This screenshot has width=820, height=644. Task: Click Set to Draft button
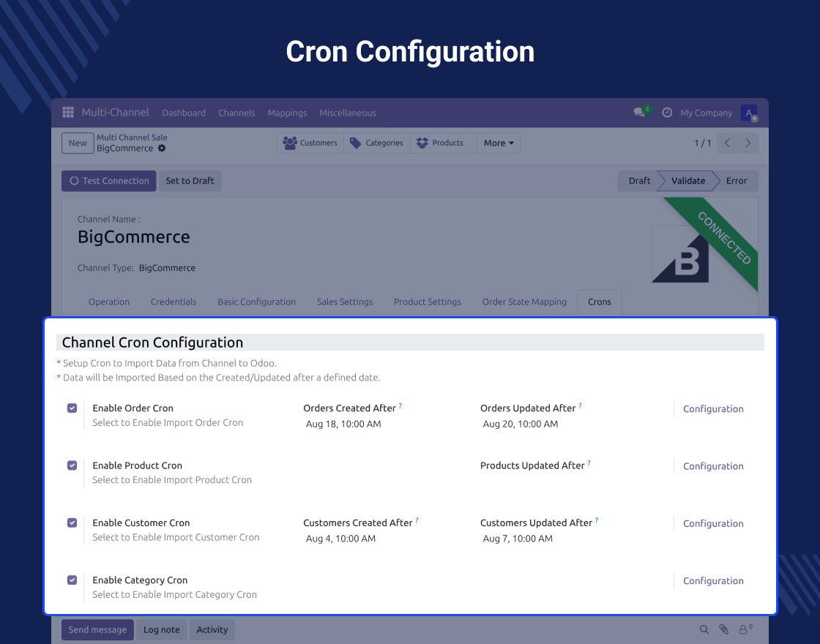click(x=190, y=181)
